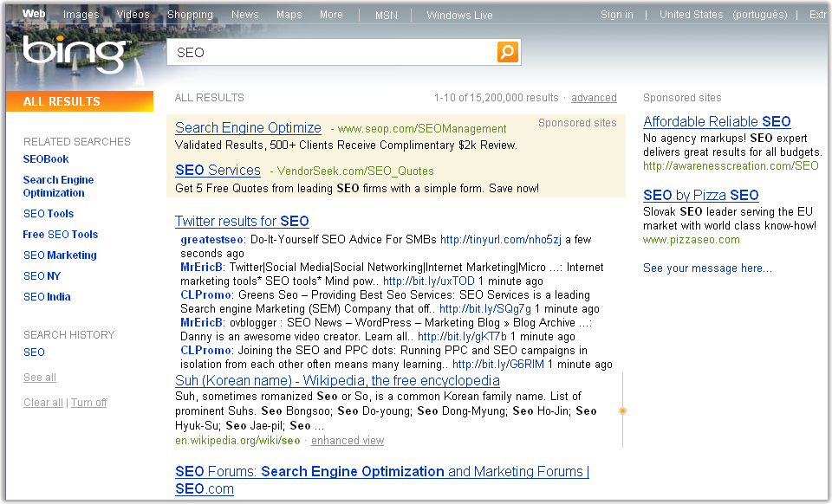Click SEOBook related search
Screen dimensions: 832x504
pyautogui.click(x=46, y=159)
